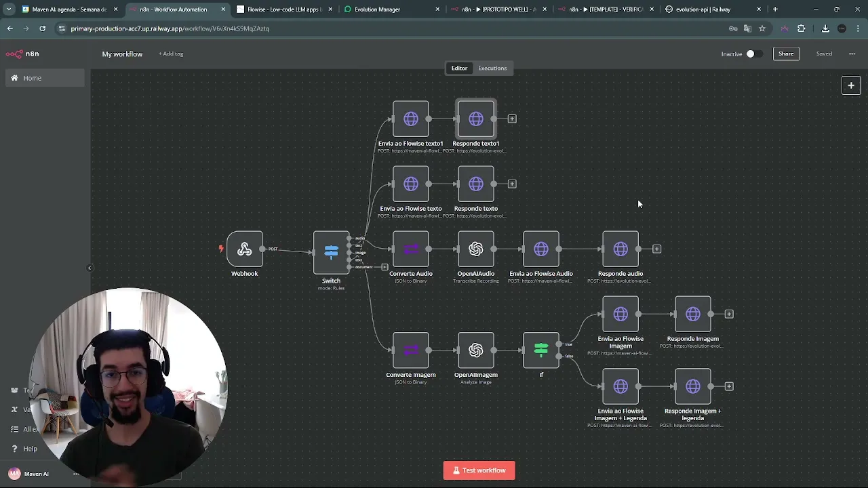Screen dimensions: 868x488
Task: Open the OpenAIAudio node
Action: (x=476, y=249)
